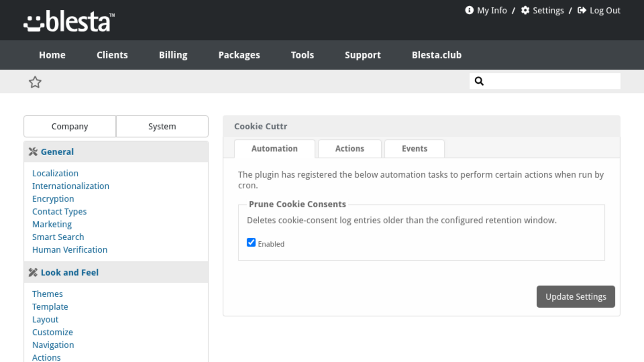Open Layout settings
The width and height of the screenshot is (644, 362).
point(45,319)
